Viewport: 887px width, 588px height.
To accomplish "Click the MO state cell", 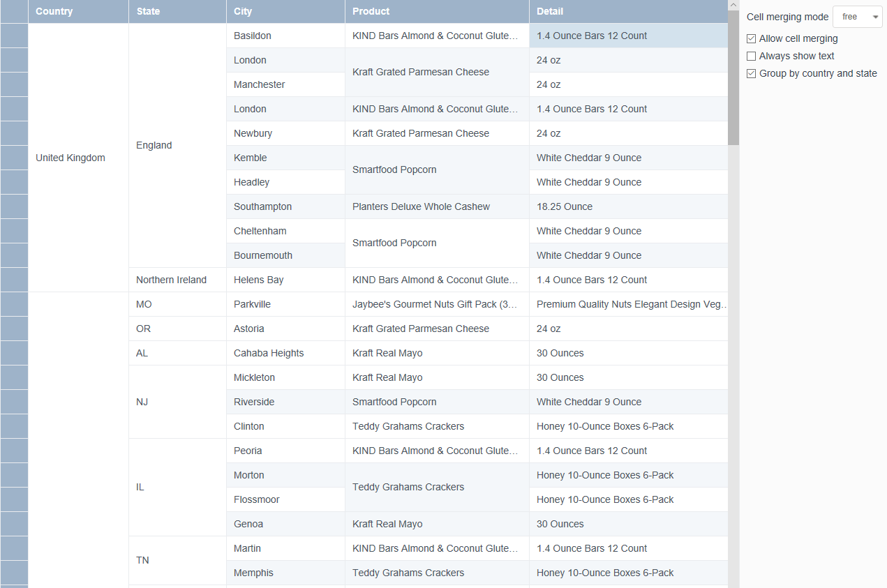I will 177,304.
